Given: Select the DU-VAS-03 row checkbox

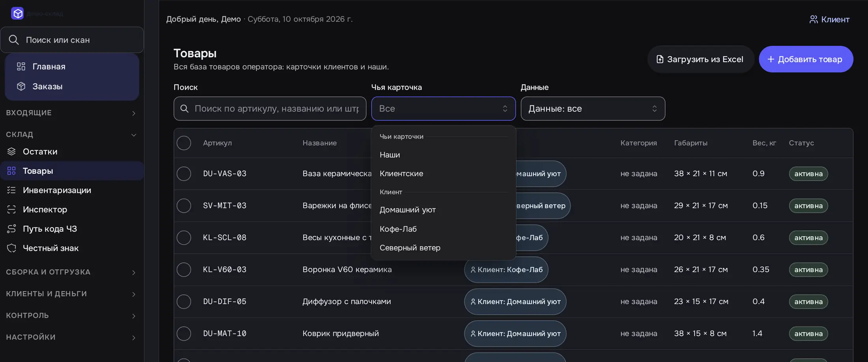Looking at the screenshot, I should tap(184, 174).
